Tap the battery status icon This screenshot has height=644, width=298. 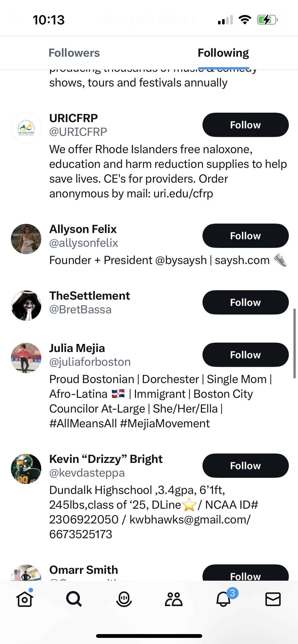tap(267, 20)
